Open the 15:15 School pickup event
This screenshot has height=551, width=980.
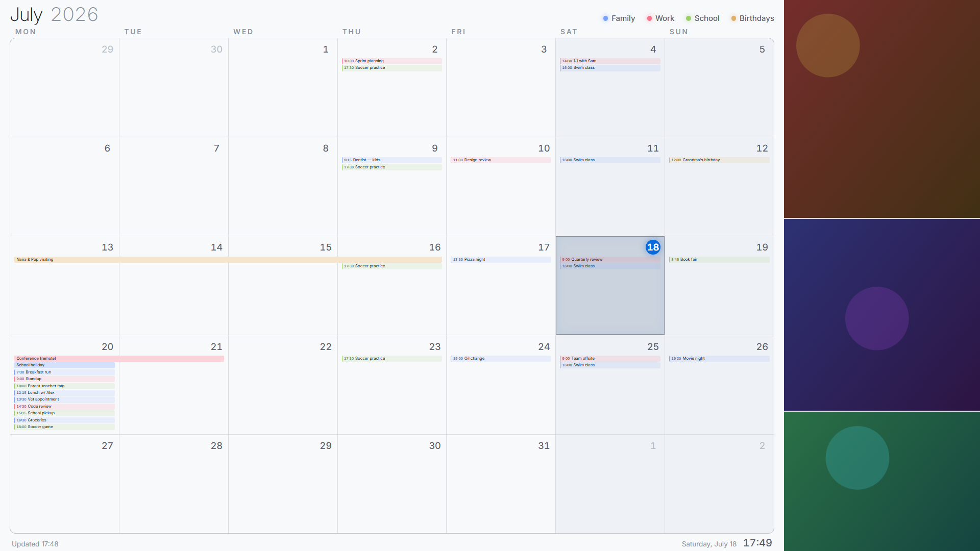[64, 413]
